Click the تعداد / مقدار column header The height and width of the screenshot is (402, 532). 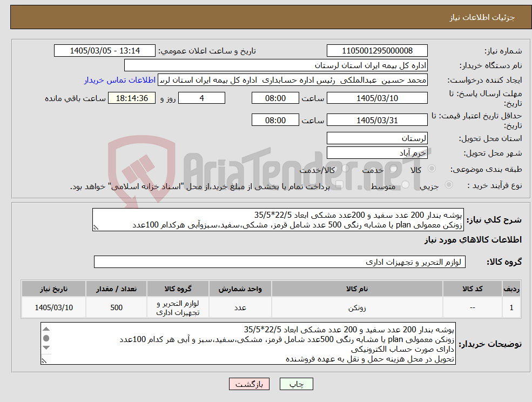tap(116, 289)
